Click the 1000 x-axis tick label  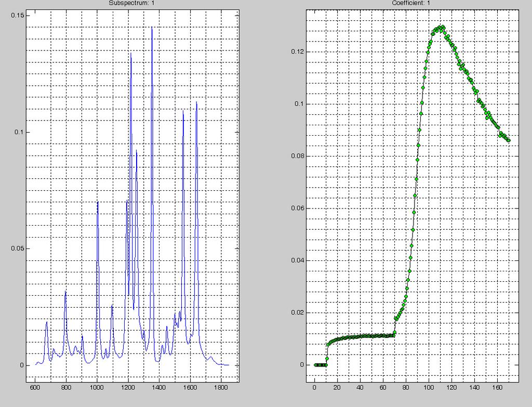click(97, 387)
